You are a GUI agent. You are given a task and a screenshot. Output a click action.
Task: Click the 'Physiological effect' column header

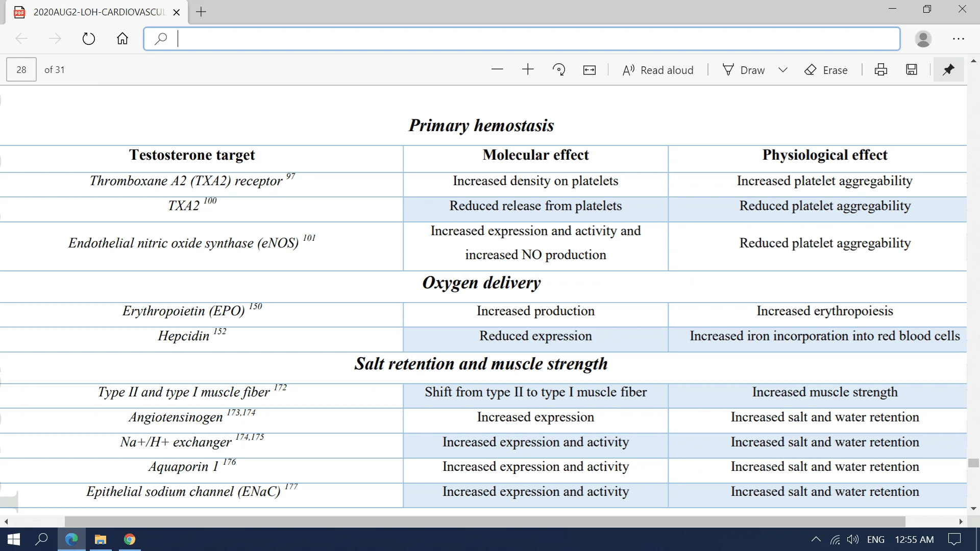[825, 155]
